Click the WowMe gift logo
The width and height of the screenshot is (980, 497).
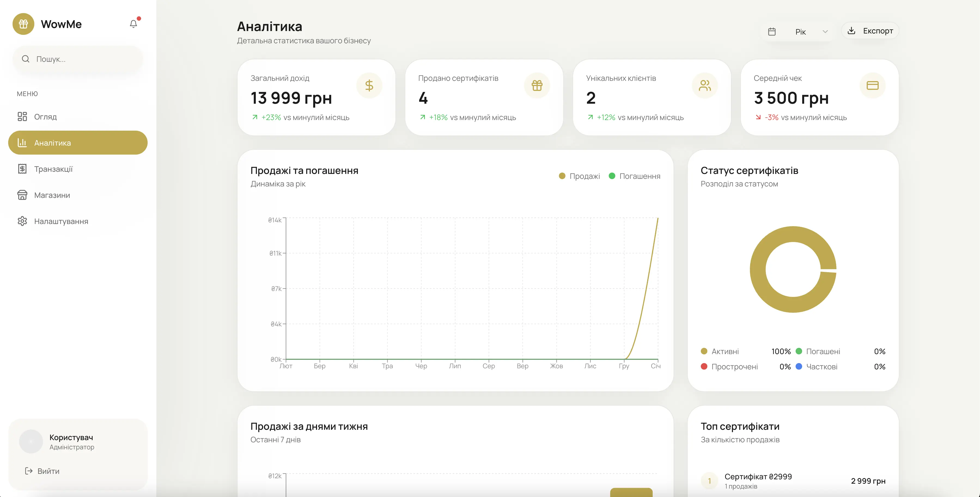pos(23,24)
